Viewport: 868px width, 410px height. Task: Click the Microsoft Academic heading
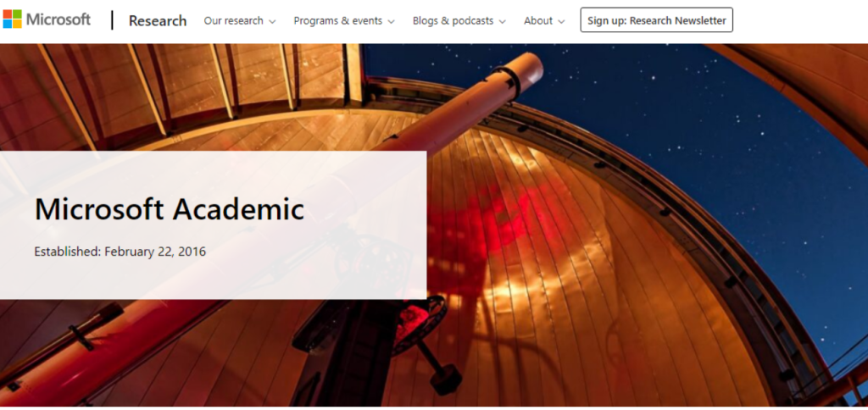pyautogui.click(x=170, y=209)
